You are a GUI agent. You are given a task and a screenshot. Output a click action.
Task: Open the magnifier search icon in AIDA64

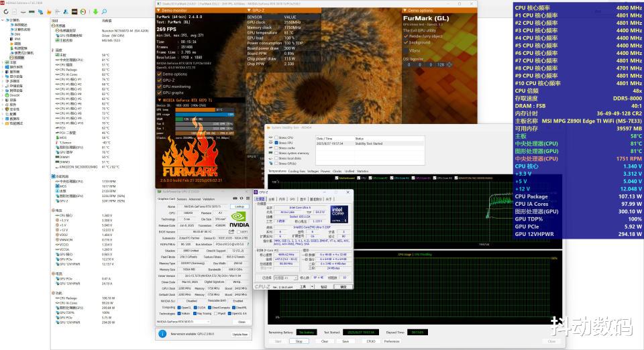tap(105, 11)
